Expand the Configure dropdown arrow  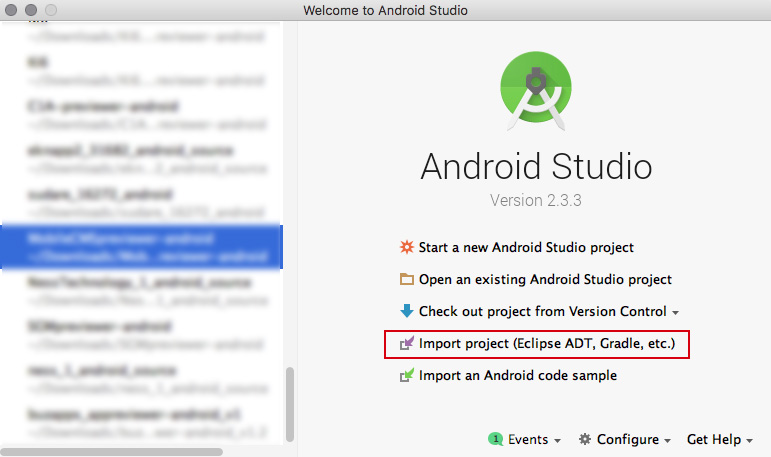coord(667,440)
